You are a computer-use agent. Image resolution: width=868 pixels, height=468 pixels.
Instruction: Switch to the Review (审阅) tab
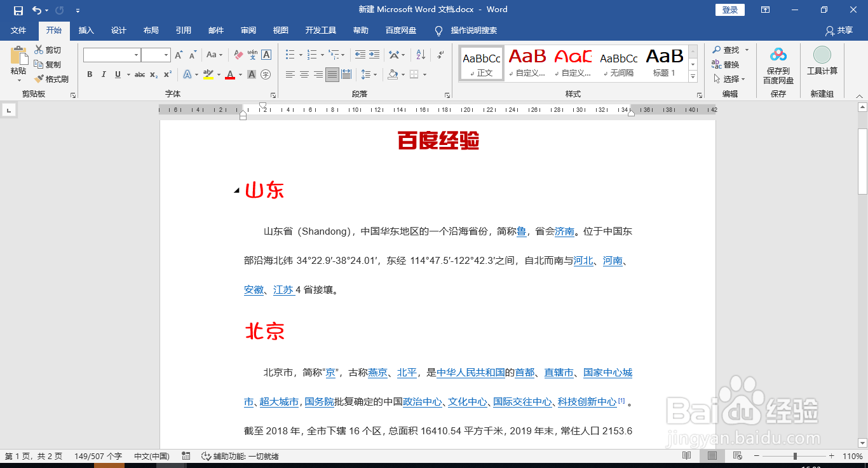coord(248,31)
